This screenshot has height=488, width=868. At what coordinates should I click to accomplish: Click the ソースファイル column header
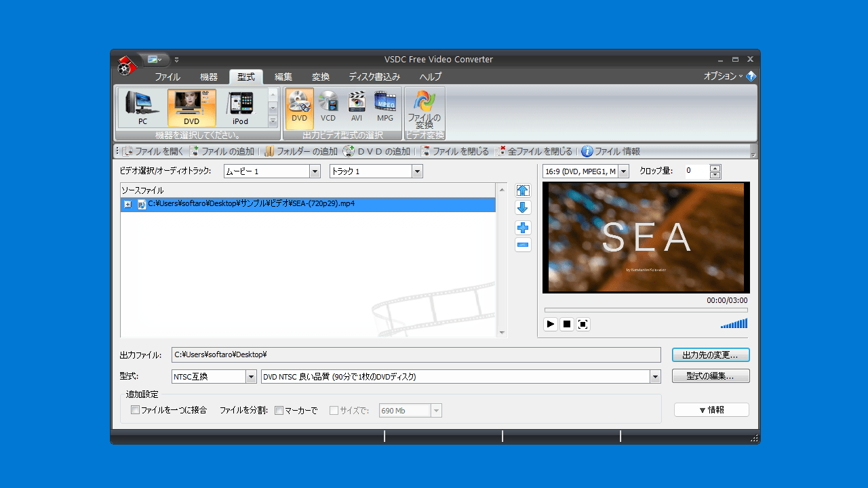click(x=309, y=190)
